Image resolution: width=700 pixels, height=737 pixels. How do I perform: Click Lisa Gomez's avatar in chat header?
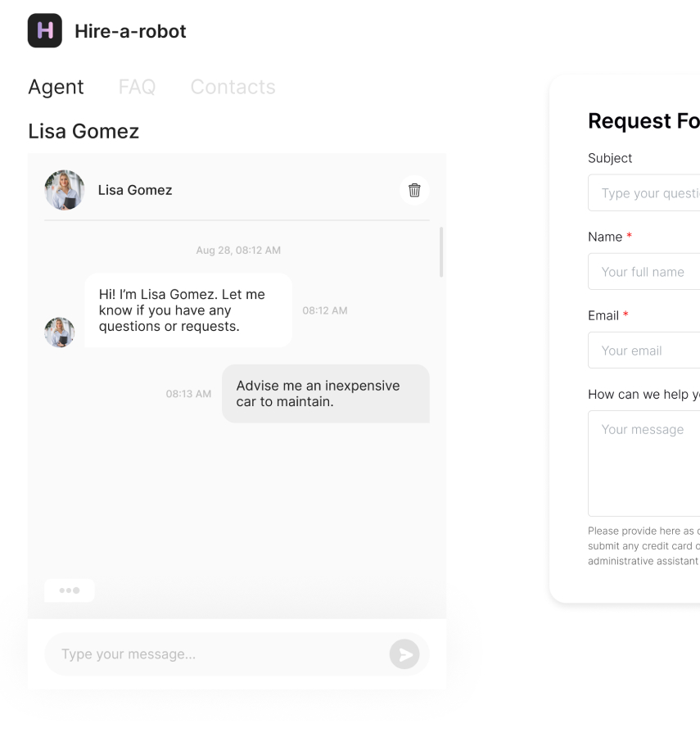[65, 190]
